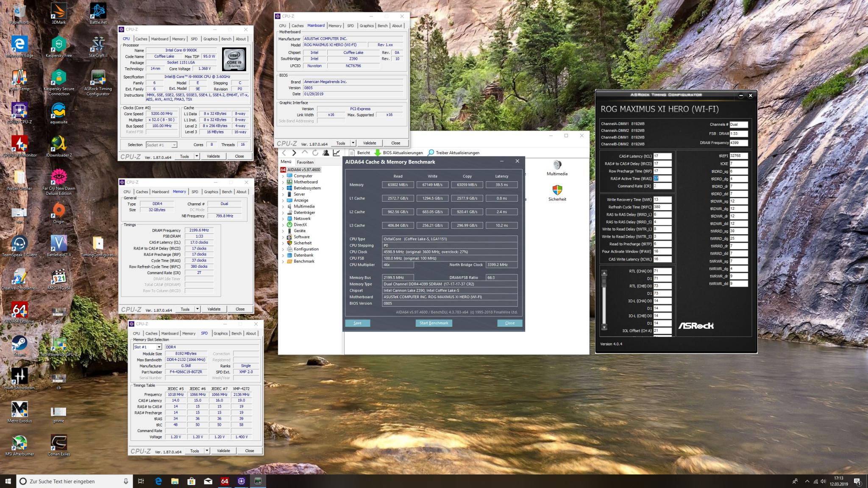Click the tREFI value field
The image size is (868, 488).
click(738, 156)
